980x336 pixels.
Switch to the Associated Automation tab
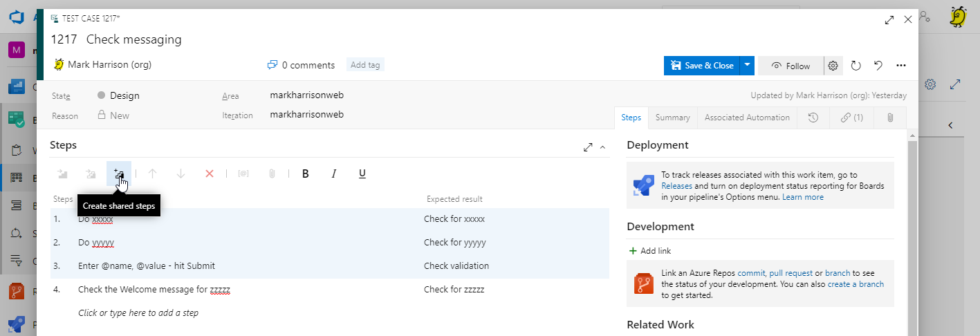tap(747, 118)
